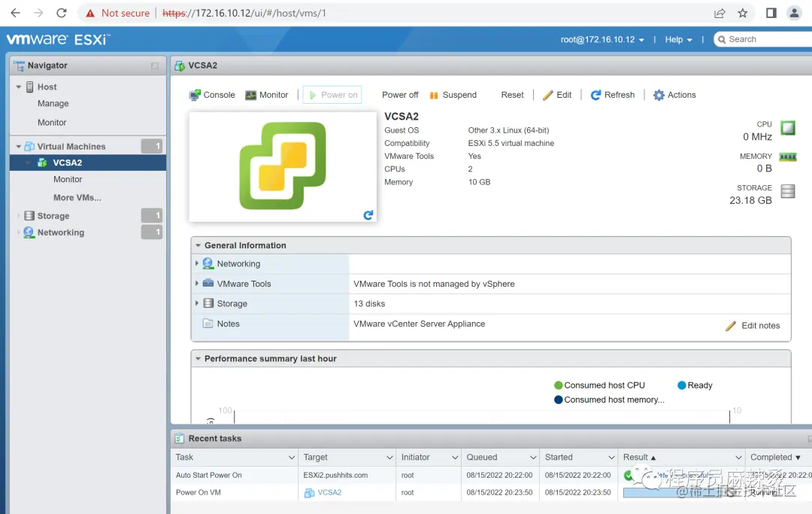Open More VMs... entry

pos(77,197)
